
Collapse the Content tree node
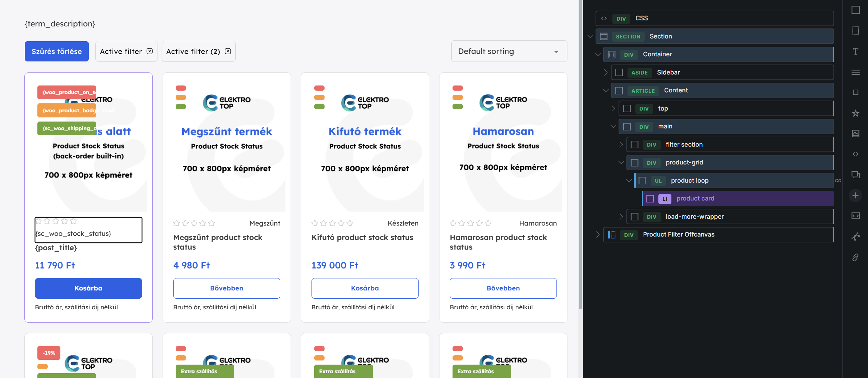click(x=606, y=90)
